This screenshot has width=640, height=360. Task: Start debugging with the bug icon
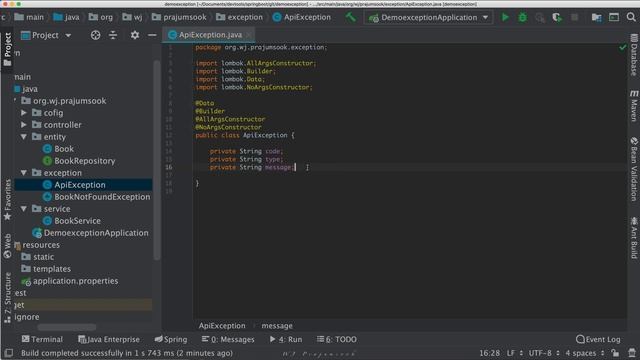[x=522, y=17]
